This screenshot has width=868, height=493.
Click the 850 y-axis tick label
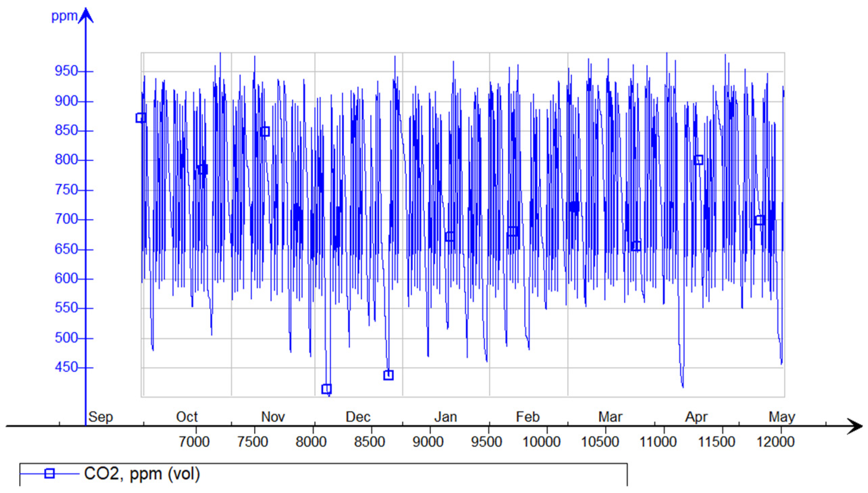(x=66, y=131)
